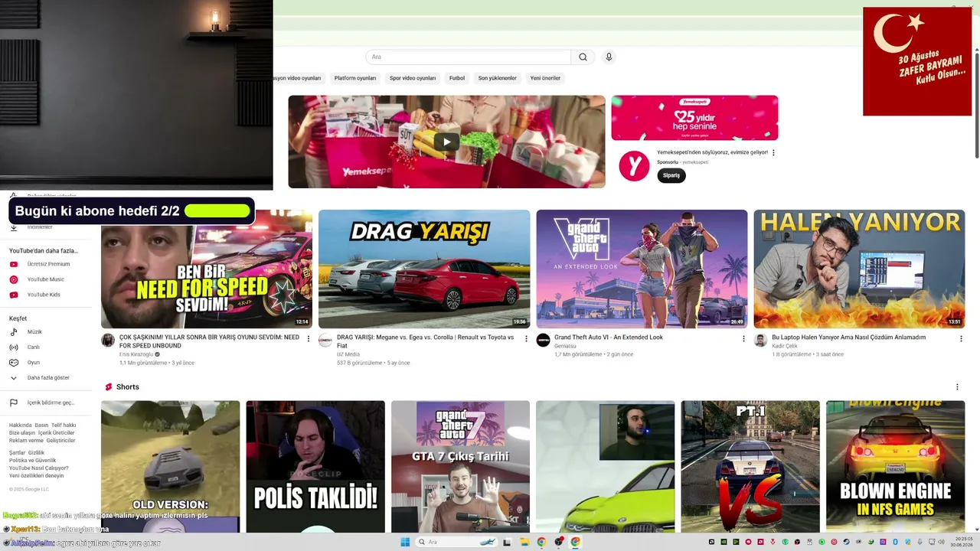Screen dimensions: 980x551
Task: Click the 'Hakkında' footer link
Action: coord(21,425)
